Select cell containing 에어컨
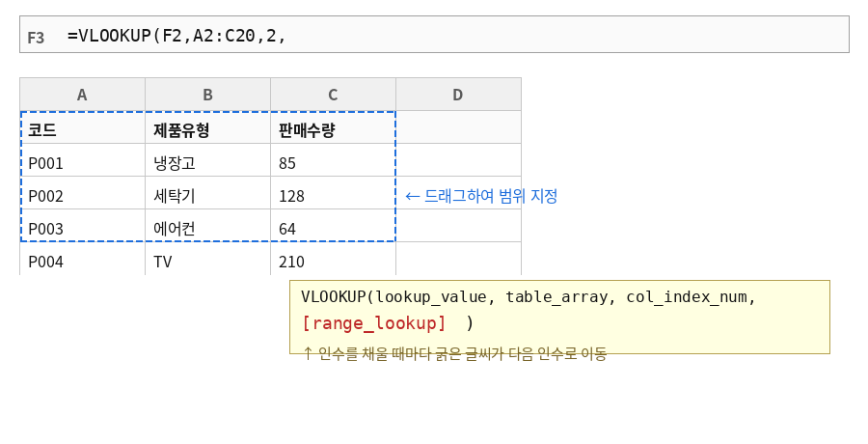868x444 pixels. click(207, 226)
